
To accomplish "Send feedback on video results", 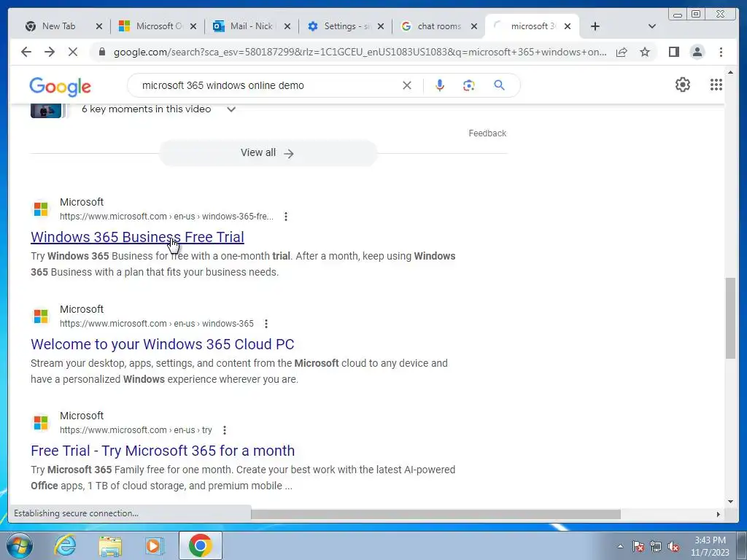I will point(487,133).
